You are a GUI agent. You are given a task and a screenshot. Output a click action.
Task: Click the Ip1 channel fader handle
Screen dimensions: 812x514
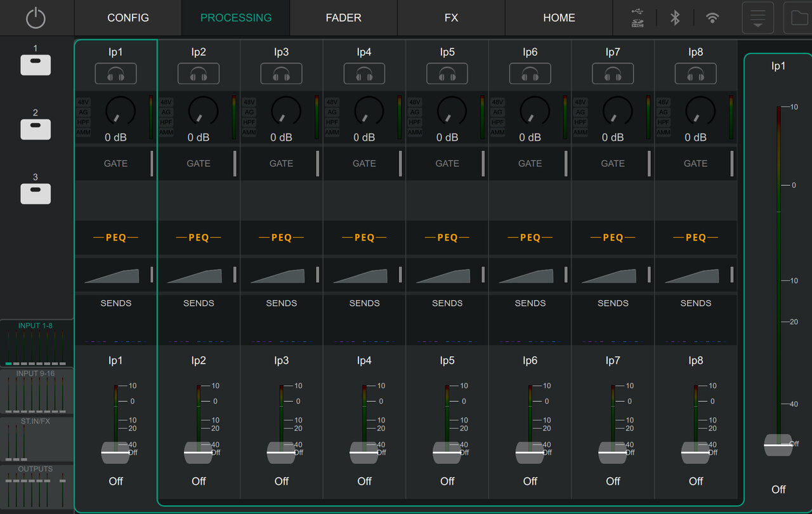tap(115, 453)
